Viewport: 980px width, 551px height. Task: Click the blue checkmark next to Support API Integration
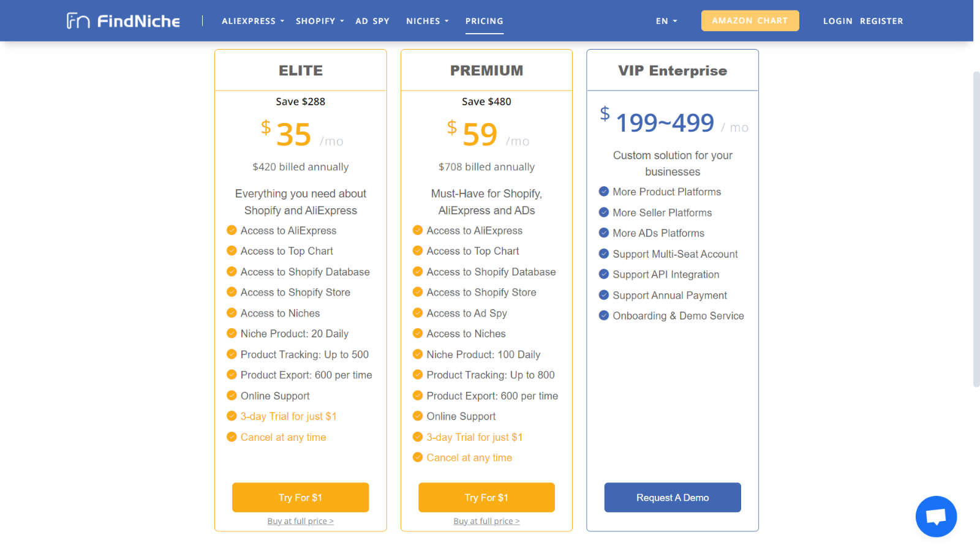pyautogui.click(x=604, y=274)
